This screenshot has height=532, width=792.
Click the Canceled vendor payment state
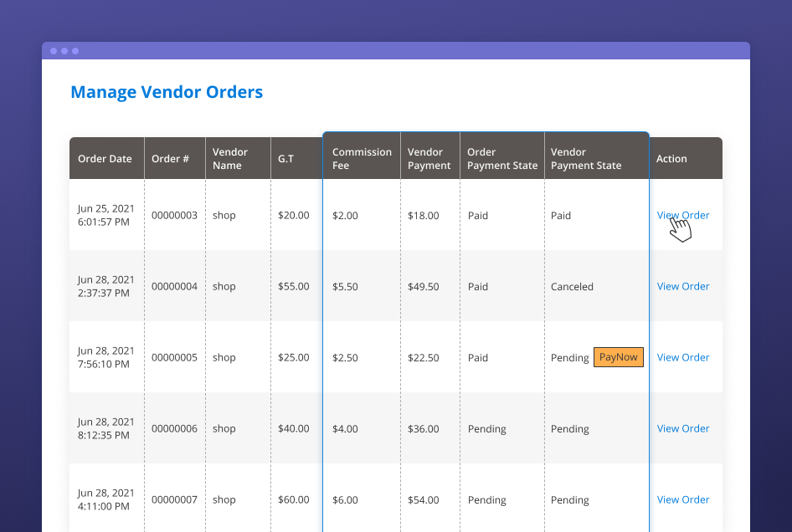(x=572, y=287)
